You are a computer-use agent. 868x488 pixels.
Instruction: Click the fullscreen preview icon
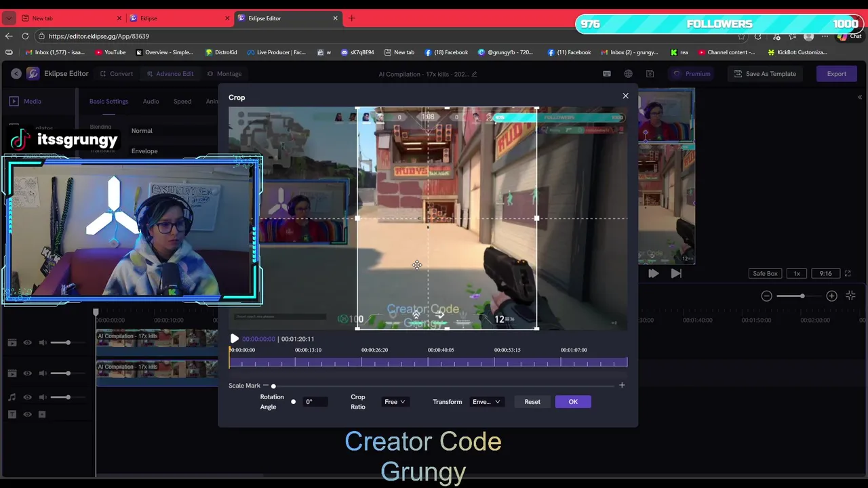point(848,274)
